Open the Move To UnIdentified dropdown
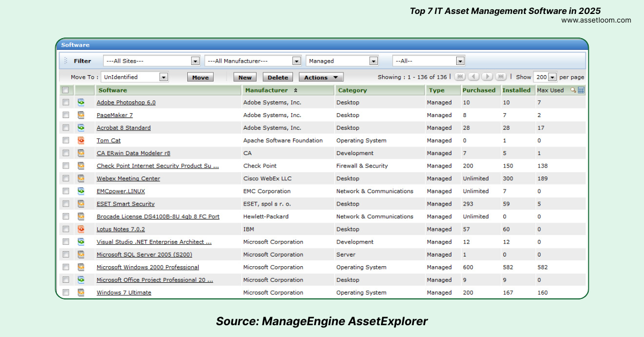Viewport: 644px width, 337px height. (x=135, y=77)
